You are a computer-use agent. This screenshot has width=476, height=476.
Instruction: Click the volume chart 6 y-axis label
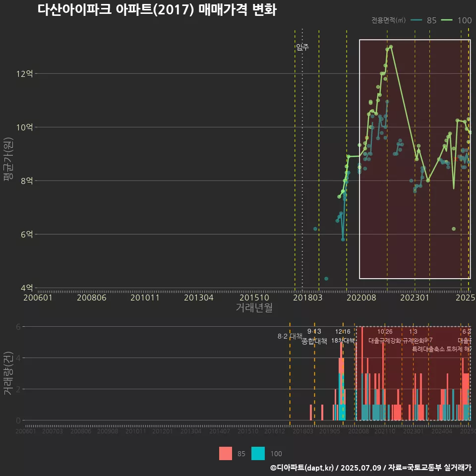(18, 327)
